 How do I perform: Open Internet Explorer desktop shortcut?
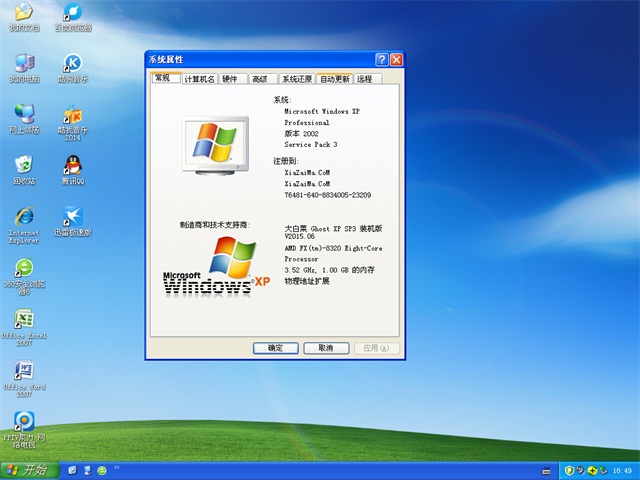(24, 218)
